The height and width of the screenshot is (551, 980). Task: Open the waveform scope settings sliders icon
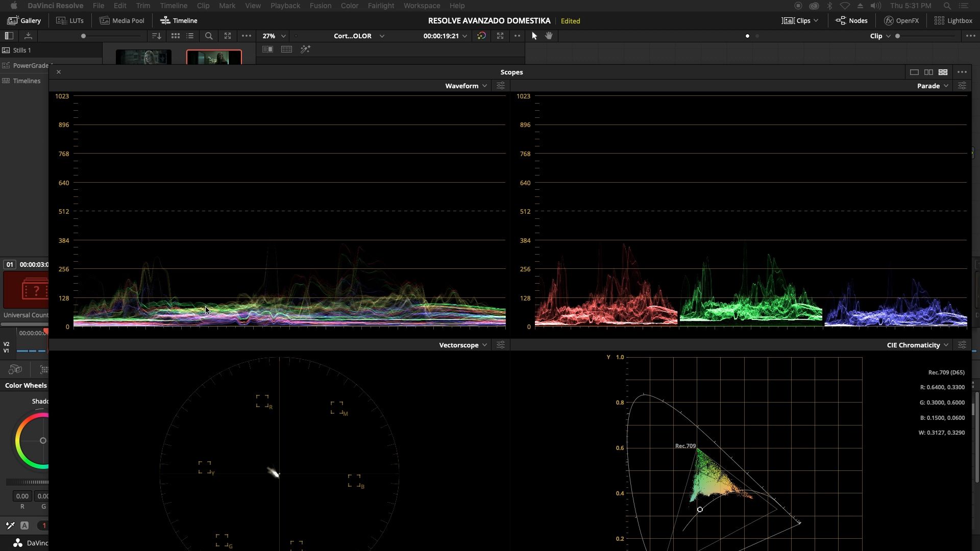[x=500, y=86]
